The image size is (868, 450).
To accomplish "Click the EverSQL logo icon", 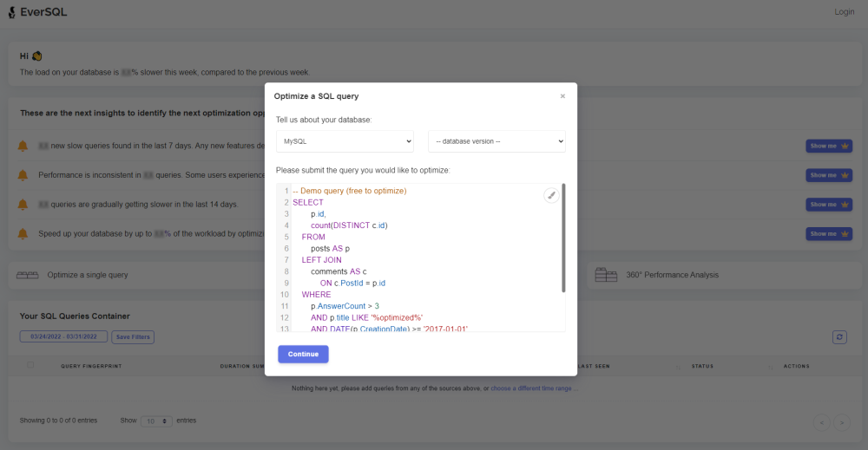I will tap(12, 12).
